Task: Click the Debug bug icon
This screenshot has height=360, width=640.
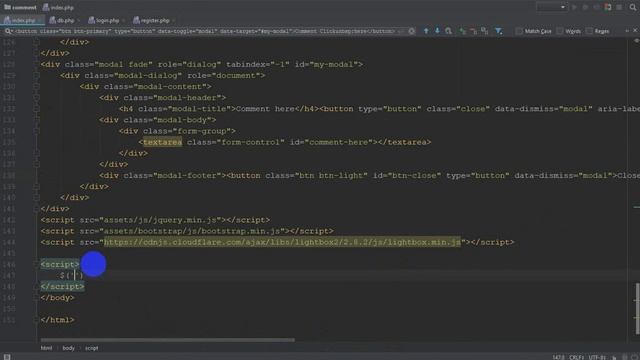Action: tap(585, 7)
